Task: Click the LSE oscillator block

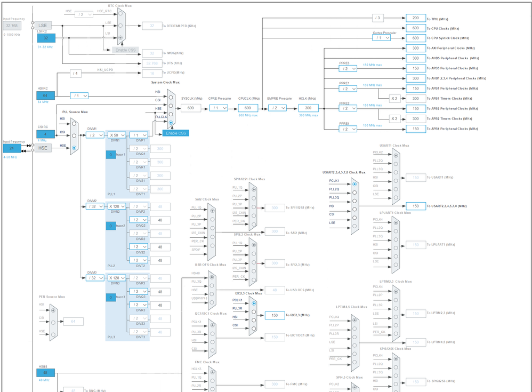Action: tap(43, 26)
